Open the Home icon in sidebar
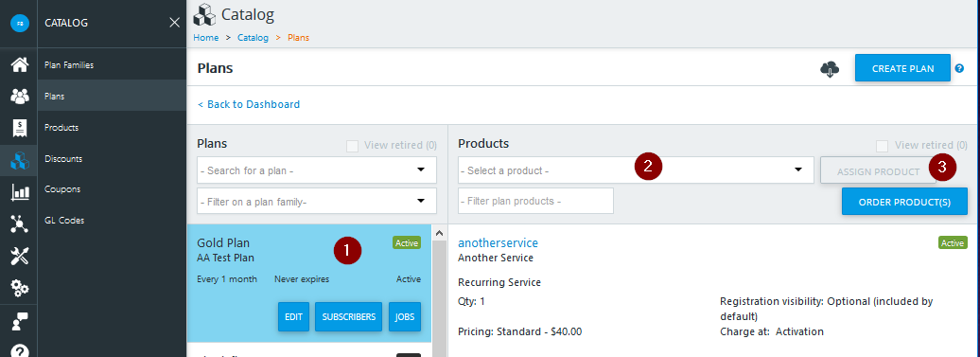980x357 pixels. pyautogui.click(x=20, y=64)
